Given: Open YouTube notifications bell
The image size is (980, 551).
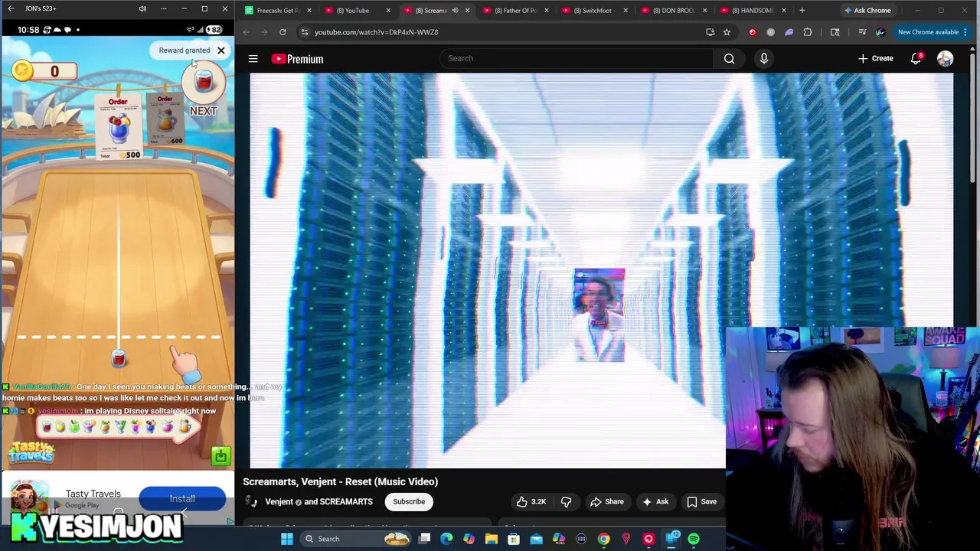Looking at the screenshot, I should [x=916, y=59].
